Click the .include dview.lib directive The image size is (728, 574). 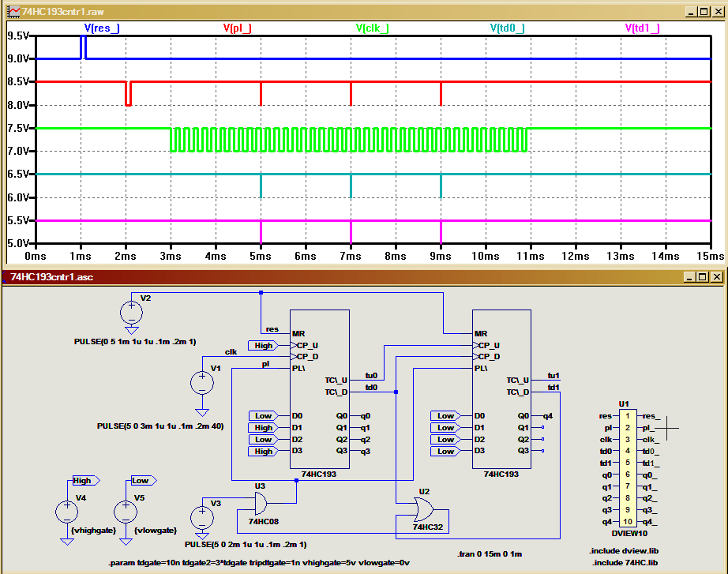624,551
